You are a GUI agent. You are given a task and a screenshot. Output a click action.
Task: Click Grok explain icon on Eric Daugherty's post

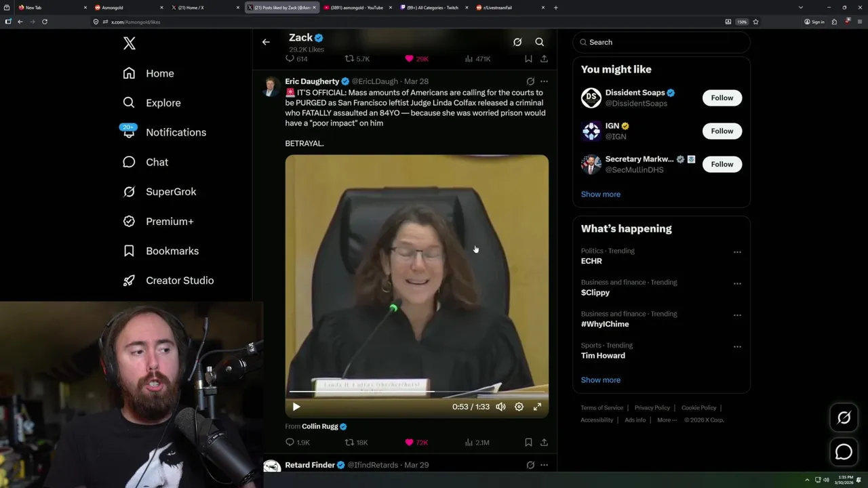pyautogui.click(x=530, y=81)
